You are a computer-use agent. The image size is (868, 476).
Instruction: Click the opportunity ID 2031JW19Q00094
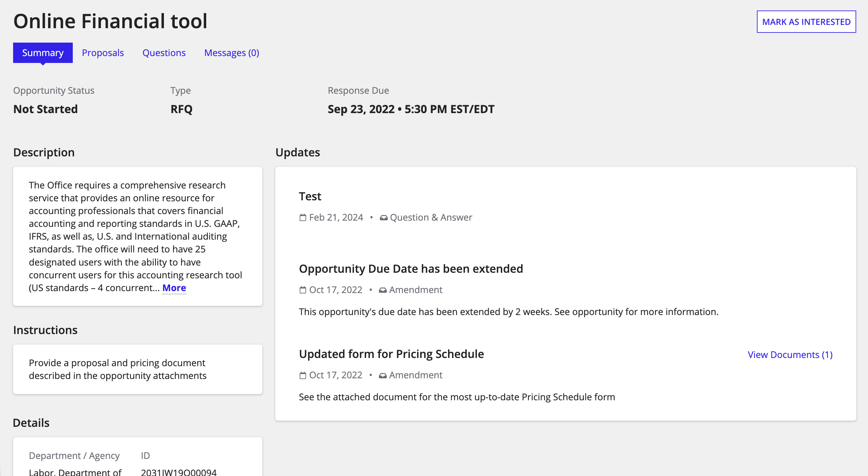point(179,472)
